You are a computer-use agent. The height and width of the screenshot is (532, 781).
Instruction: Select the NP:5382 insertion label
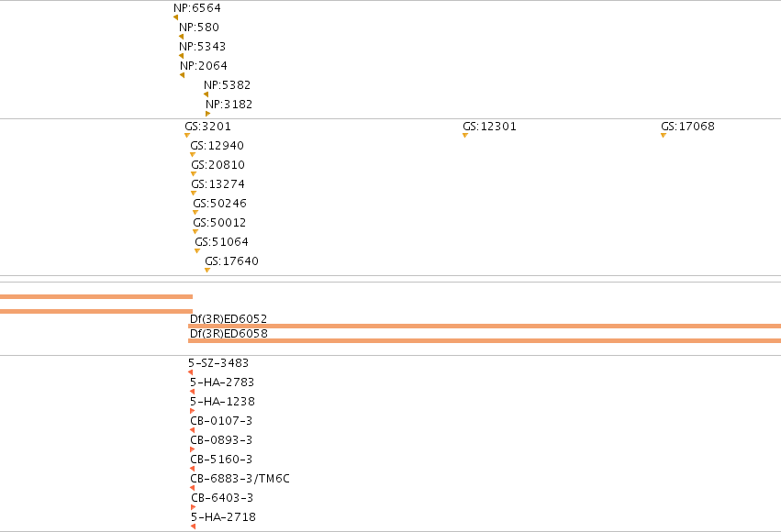click(227, 85)
